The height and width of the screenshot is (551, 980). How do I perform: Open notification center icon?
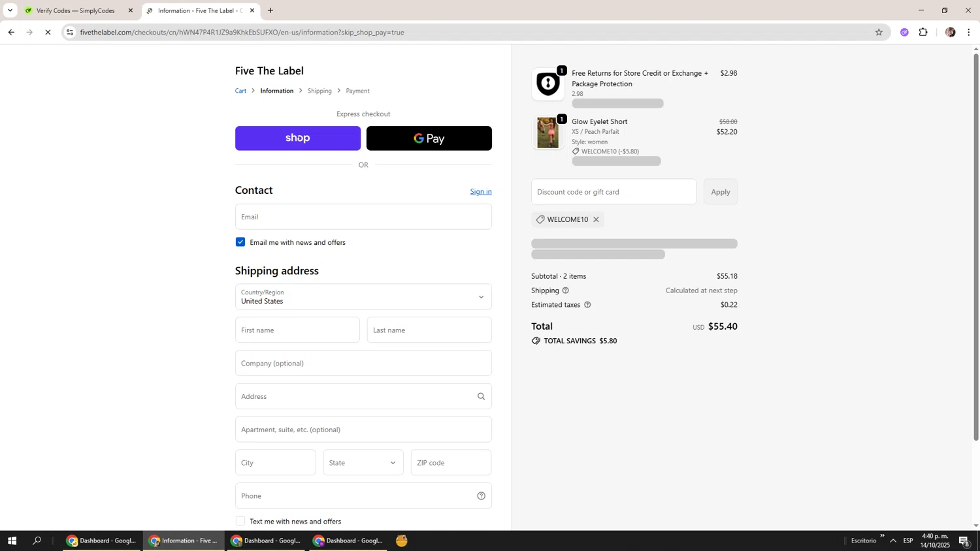(x=964, y=541)
